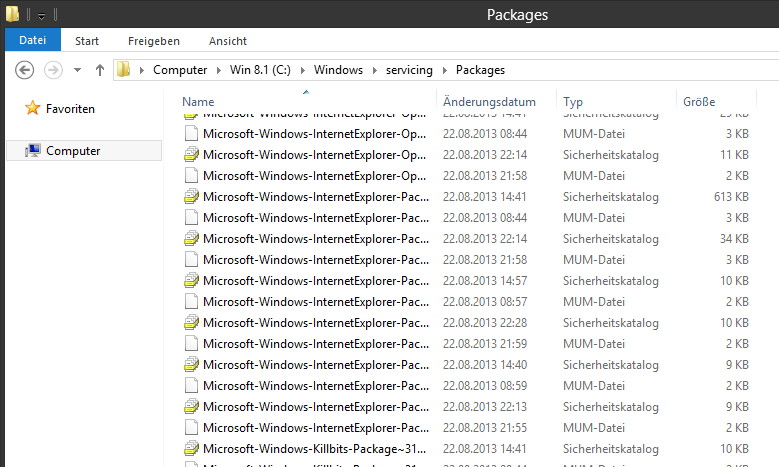This screenshot has height=467, width=779.
Task: Click date cell 22.08.2013 14:57
Action: click(485, 281)
